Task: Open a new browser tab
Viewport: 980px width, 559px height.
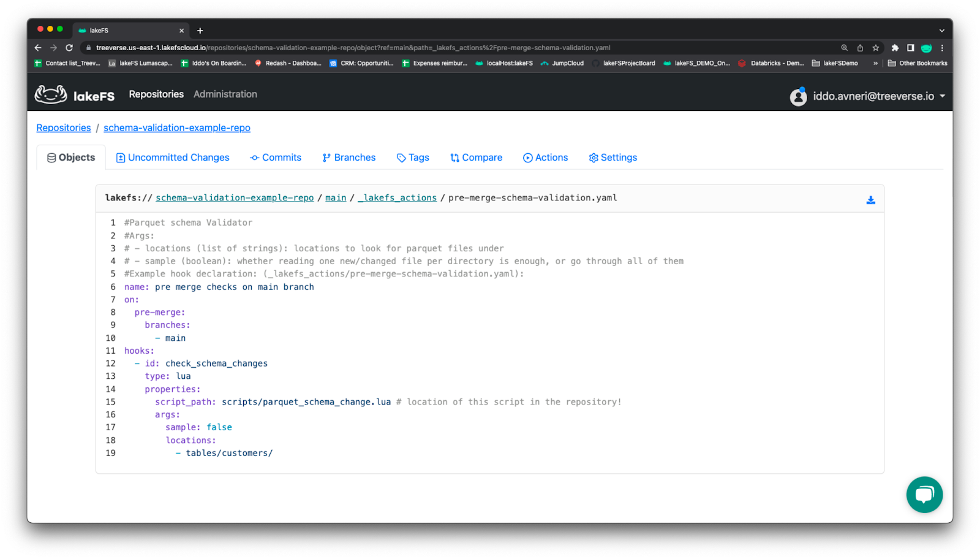Action: pyautogui.click(x=200, y=31)
